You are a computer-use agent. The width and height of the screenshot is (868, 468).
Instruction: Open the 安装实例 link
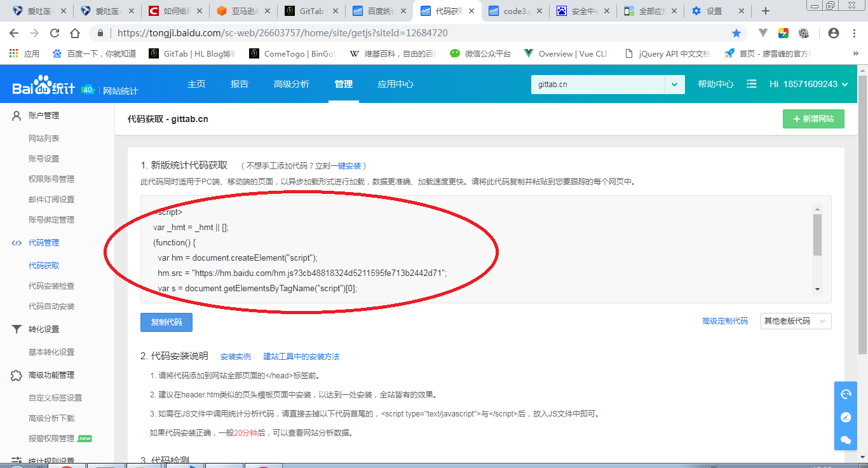[x=236, y=357]
